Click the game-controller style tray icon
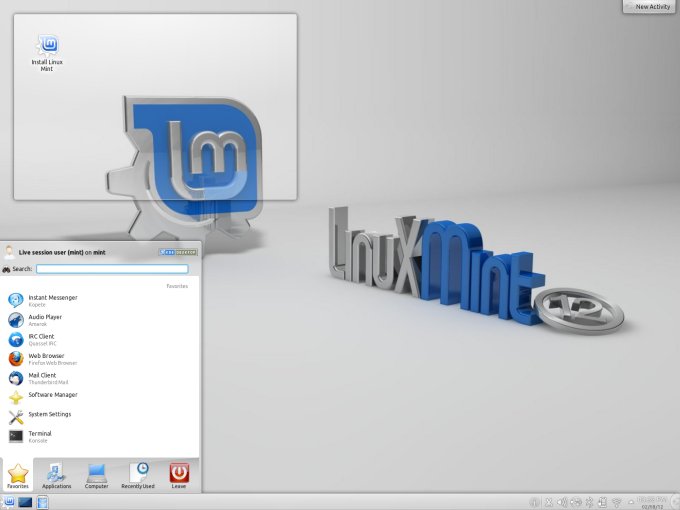The image size is (680, 510). tap(576, 502)
